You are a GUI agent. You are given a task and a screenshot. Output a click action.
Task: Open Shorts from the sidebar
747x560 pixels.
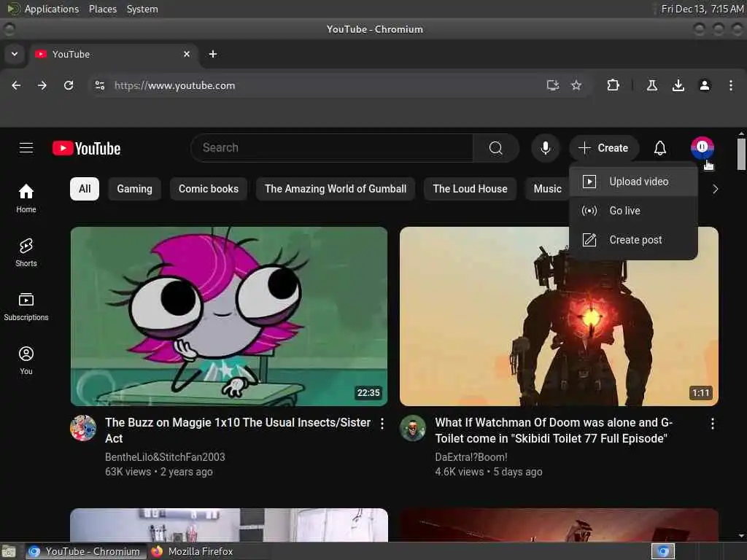26,252
